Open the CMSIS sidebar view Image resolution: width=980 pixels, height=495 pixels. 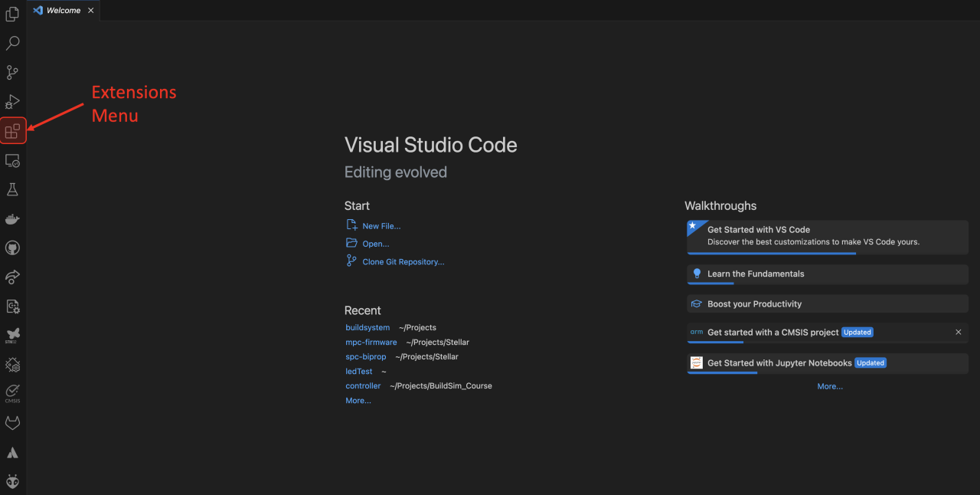12,392
